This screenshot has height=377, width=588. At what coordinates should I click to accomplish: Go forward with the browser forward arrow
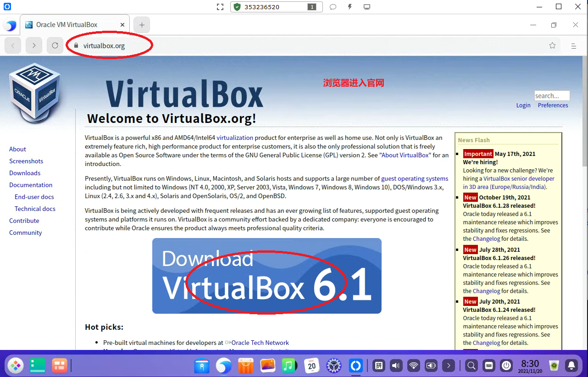coord(34,45)
